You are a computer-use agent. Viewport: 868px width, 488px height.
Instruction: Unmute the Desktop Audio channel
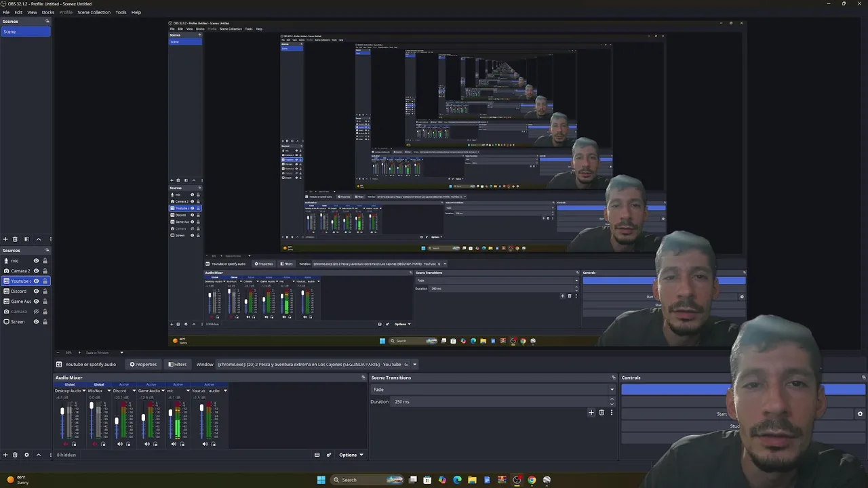(x=66, y=444)
